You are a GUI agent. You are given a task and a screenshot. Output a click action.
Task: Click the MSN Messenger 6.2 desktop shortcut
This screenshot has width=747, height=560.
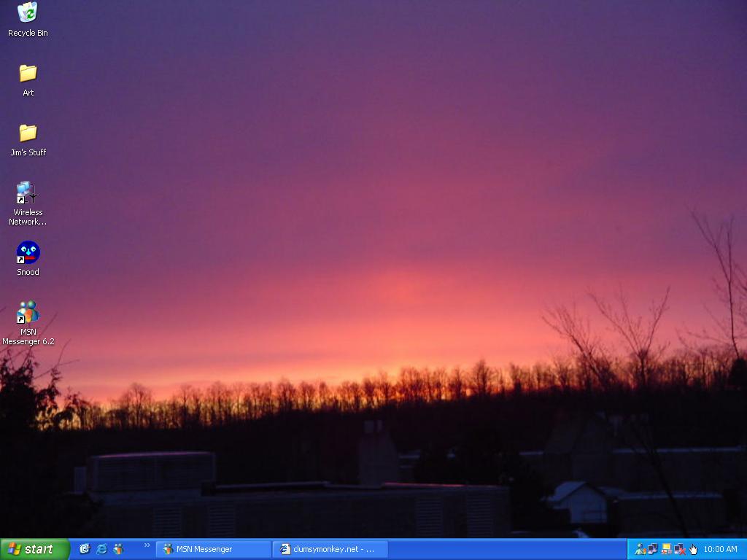(x=28, y=313)
